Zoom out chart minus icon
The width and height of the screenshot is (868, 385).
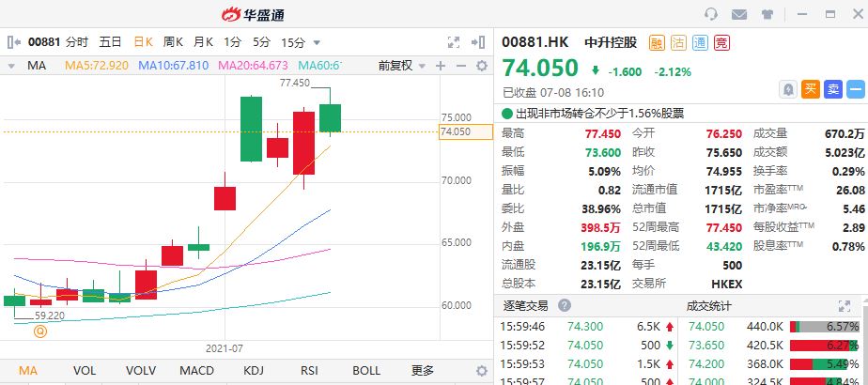460,66
